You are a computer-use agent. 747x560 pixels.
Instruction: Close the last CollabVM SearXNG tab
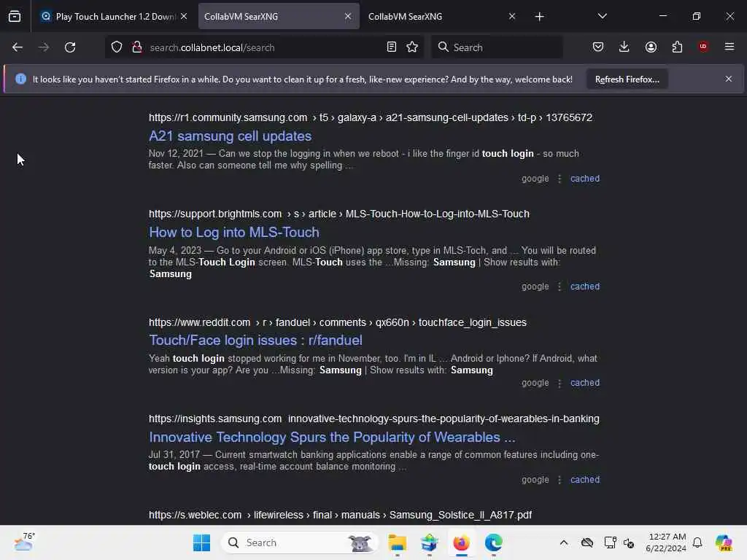pyautogui.click(x=511, y=16)
